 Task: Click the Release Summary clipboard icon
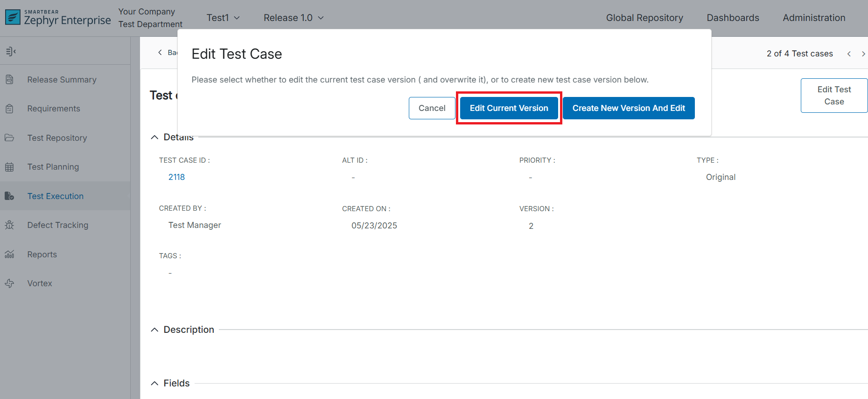pyautogui.click(x=9, y=80)
